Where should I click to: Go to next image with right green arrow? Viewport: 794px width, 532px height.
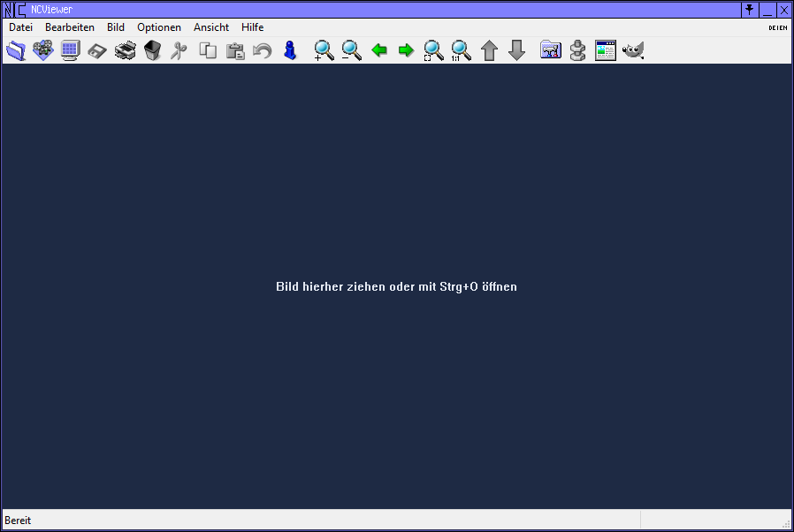(406, 50)
